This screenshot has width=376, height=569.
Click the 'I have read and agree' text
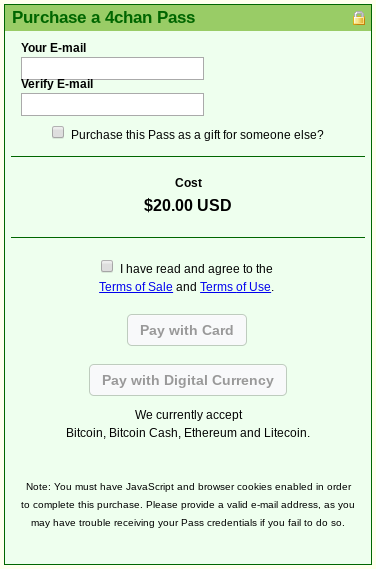click(x=196, y=269)
